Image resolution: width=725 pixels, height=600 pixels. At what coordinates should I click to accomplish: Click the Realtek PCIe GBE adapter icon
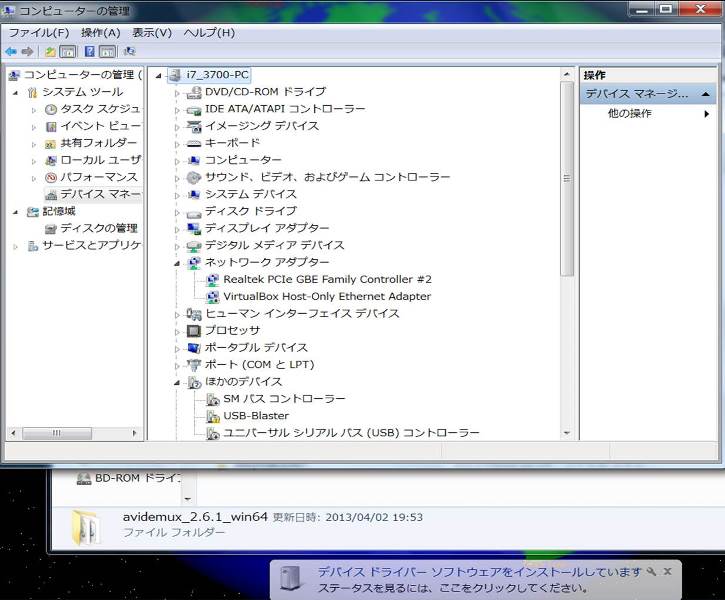(213, 280)
